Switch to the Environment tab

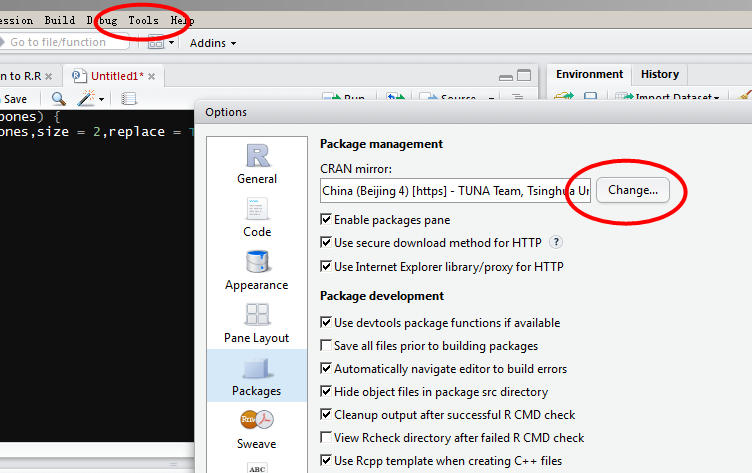click(589, 74)
